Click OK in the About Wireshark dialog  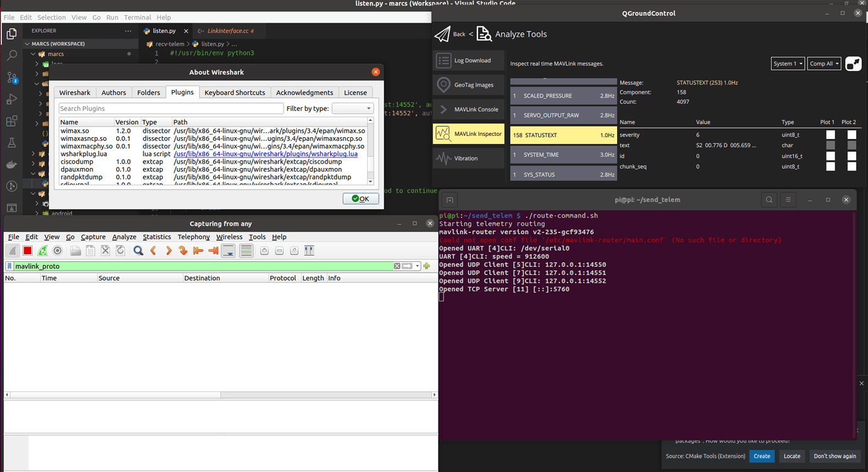[360, 198]
